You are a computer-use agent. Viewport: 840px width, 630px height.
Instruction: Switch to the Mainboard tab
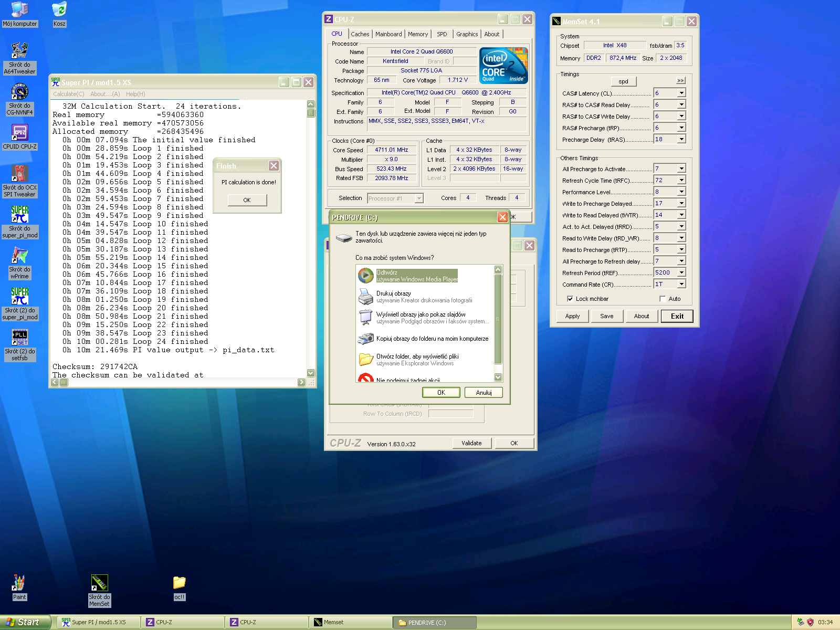point(388,34)
